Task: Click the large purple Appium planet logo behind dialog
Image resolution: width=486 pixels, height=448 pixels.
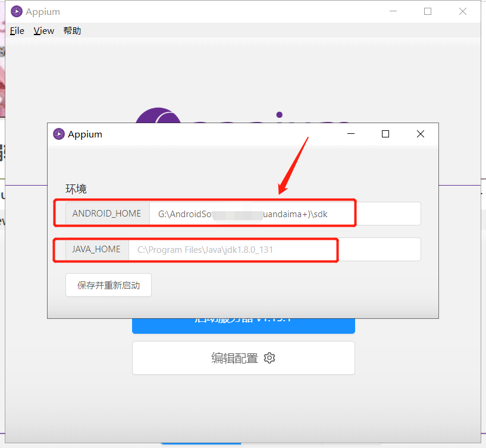Action: coord(158,117)
